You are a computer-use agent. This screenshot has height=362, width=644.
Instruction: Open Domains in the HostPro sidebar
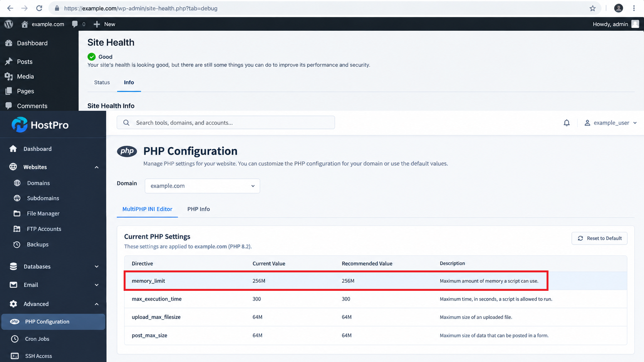pos(38,183)
